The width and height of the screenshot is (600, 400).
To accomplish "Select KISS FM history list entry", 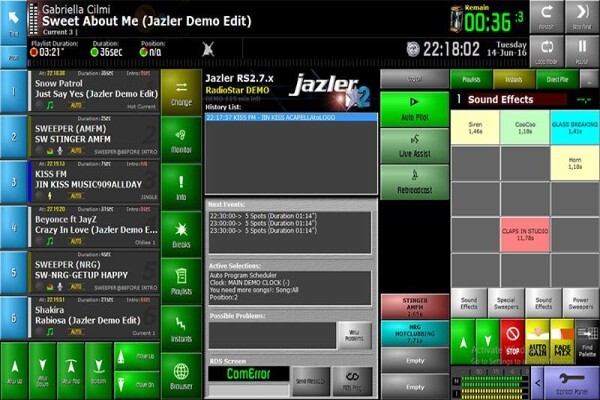I will [291, 118].
